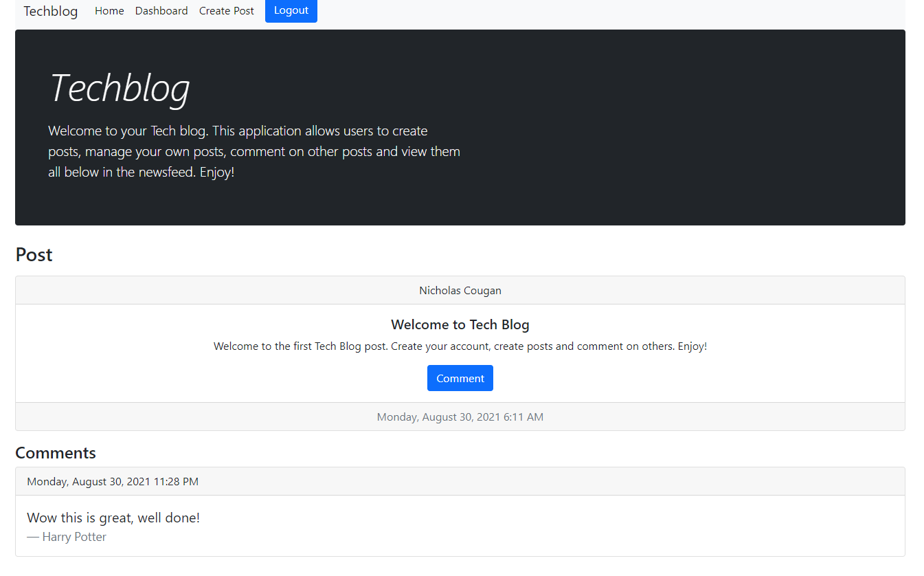924x576 pixels.
Task: Log out using the Logout button
Action: pyautogui.click(x=291, y=10)
